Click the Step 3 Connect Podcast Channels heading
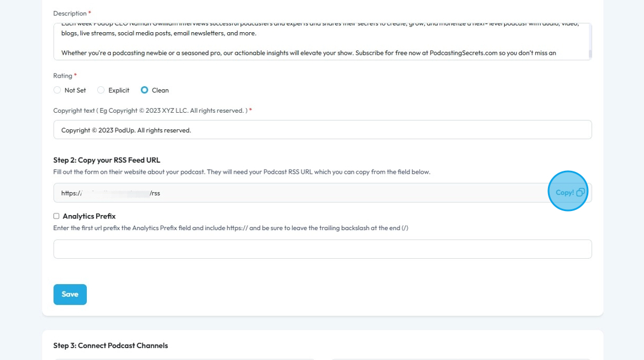This screenshot has width=644, height=360. (x=110, y=346)
